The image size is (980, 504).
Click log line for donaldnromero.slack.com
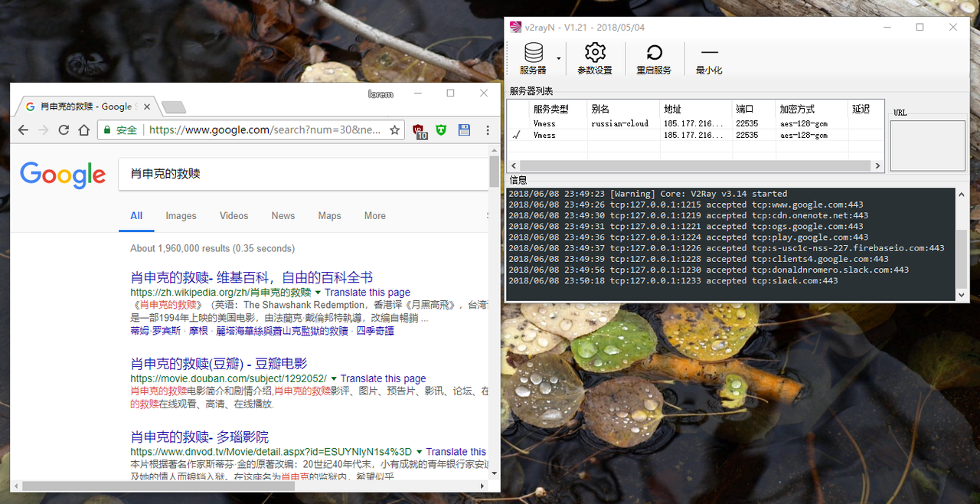coord(708,270)
